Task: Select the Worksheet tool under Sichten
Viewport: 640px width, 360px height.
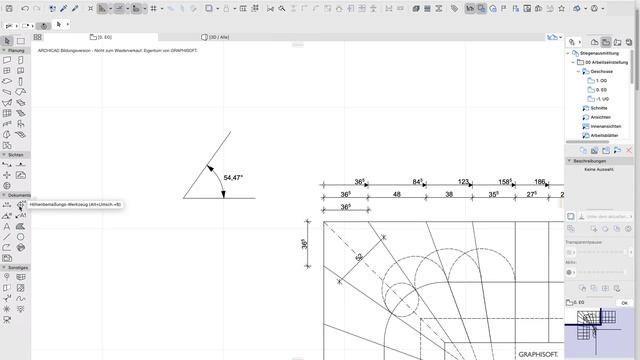Action: coord(20,175)
